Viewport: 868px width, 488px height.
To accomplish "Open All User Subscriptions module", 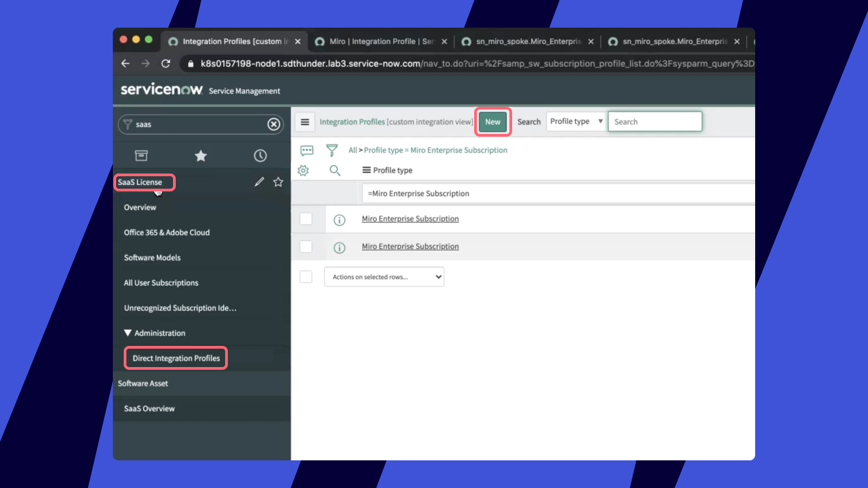I will point(161,282).
